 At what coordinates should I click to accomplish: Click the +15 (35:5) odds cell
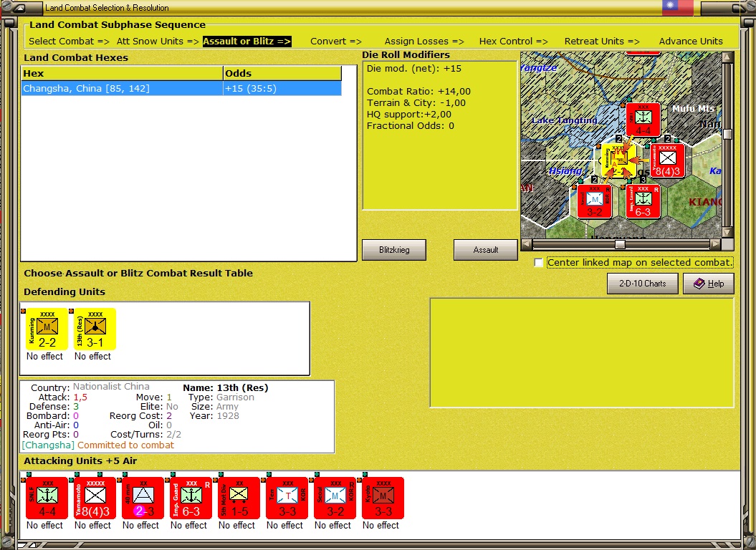(x=282, y=88)
